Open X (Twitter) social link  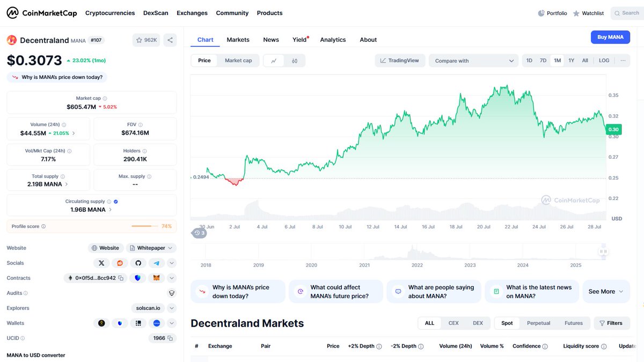click(x=101, y=263)
